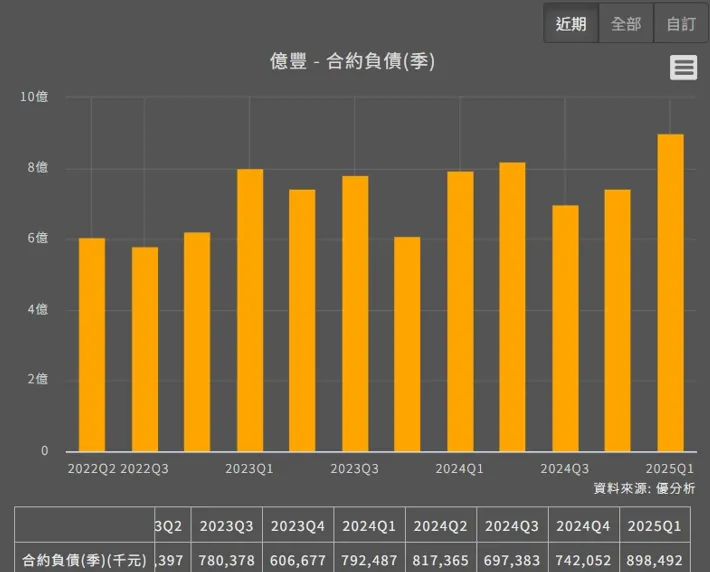The width and height of the screenshot is (710, 572).
Task: Click the 2025Q1 x-axis label
Action: (670, 469)
